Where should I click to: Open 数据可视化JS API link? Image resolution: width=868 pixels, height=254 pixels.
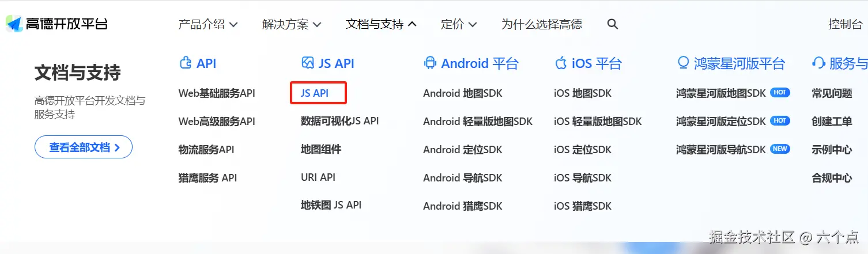pyautogui.click(x=340, y=121)
